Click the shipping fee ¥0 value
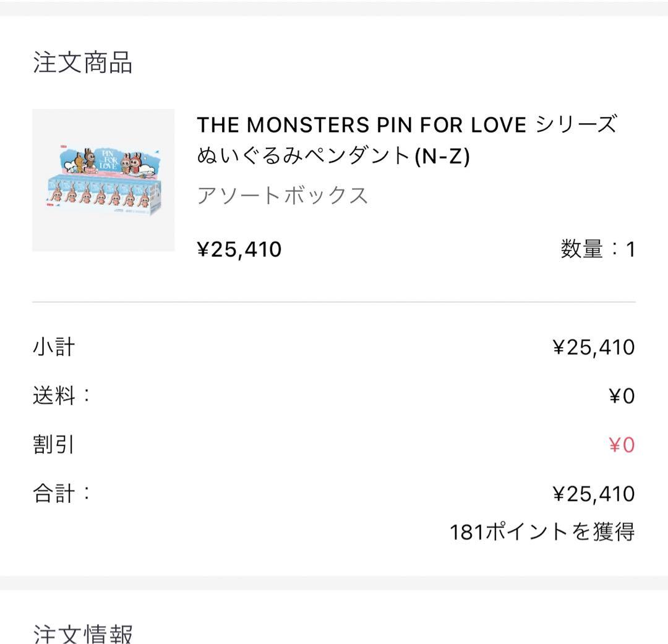 (621, 396)
